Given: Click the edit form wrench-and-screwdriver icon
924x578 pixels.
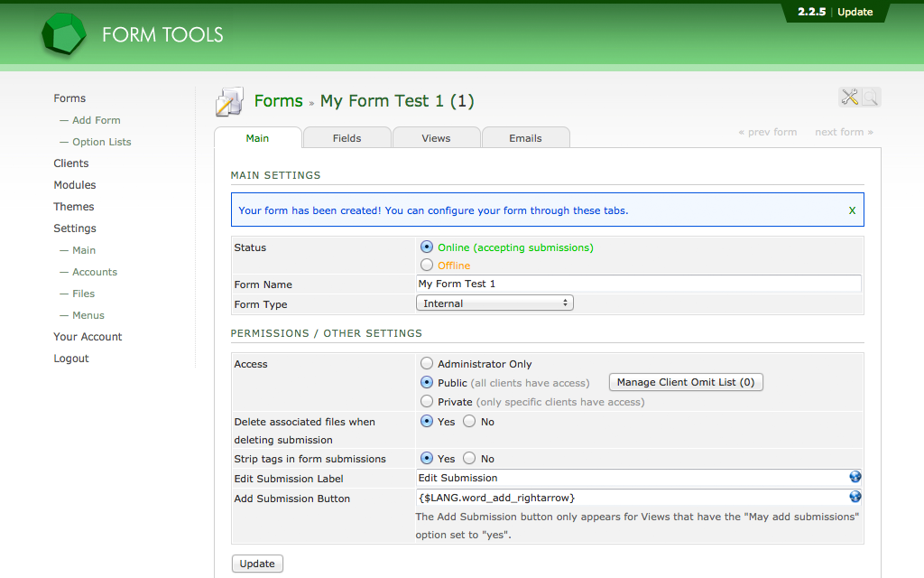Looking at the screenshot, I should [x=849, y=98].
